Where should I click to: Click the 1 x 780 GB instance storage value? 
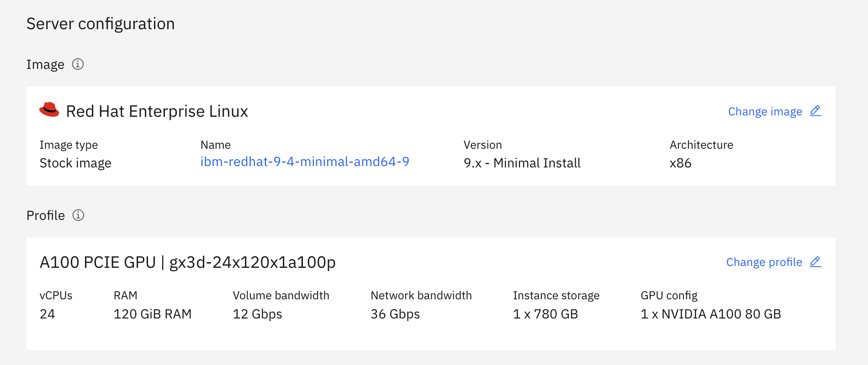545,314
